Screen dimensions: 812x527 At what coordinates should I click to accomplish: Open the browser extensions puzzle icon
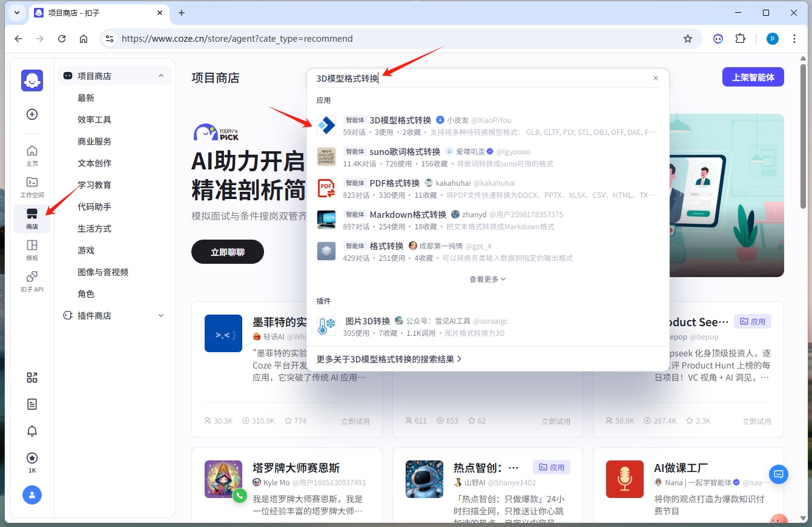[740, 39]
